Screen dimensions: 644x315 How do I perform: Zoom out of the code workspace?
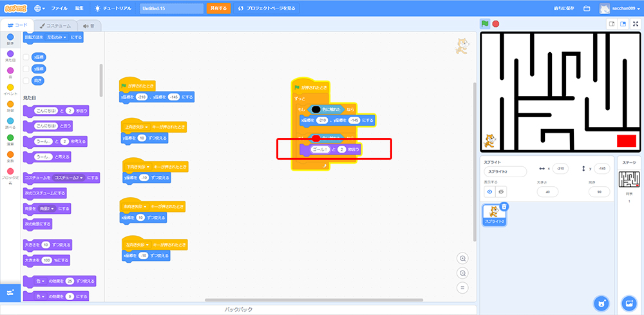(462, 272)
